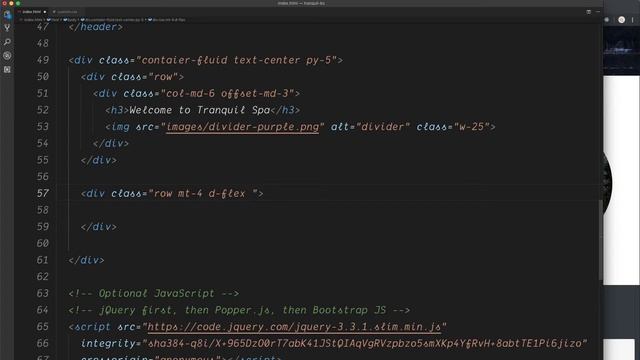Screen dimensions: 640x360
Task: Switch to the index.html tab
Action: pos(32,12)
